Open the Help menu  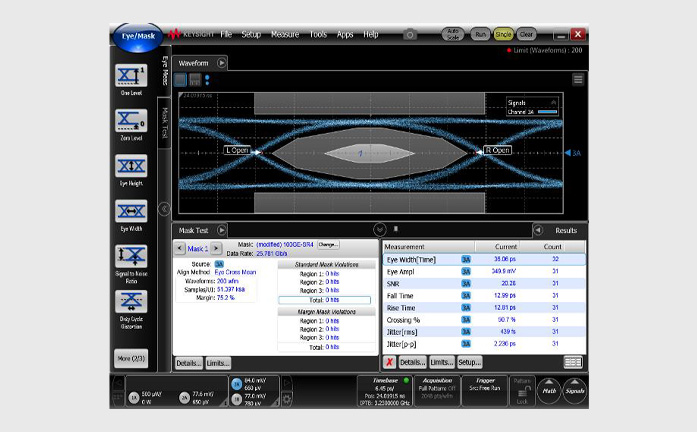pyautogui.click(x=371, y=34)
